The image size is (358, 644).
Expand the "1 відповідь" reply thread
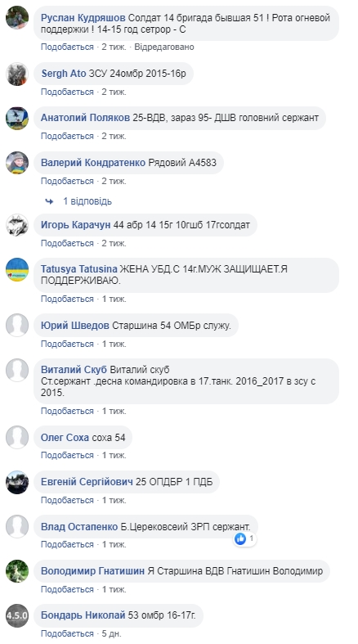point(87,201)
